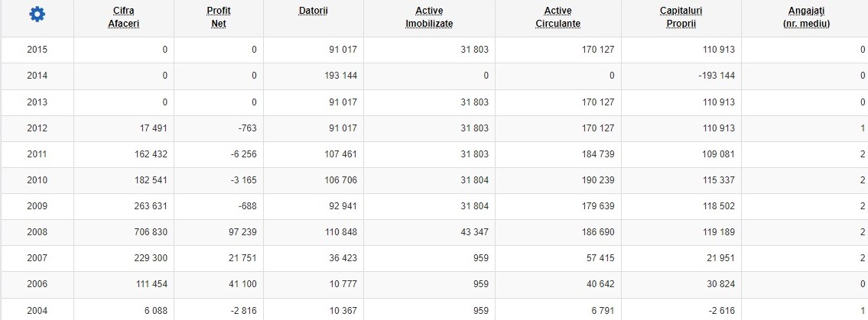Select the 2014 year cell

37,76
